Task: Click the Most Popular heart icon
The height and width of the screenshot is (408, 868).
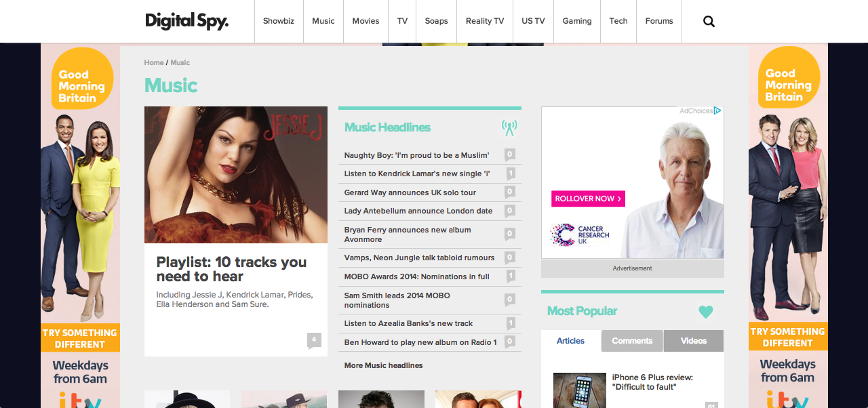Action: coord(706,312)
